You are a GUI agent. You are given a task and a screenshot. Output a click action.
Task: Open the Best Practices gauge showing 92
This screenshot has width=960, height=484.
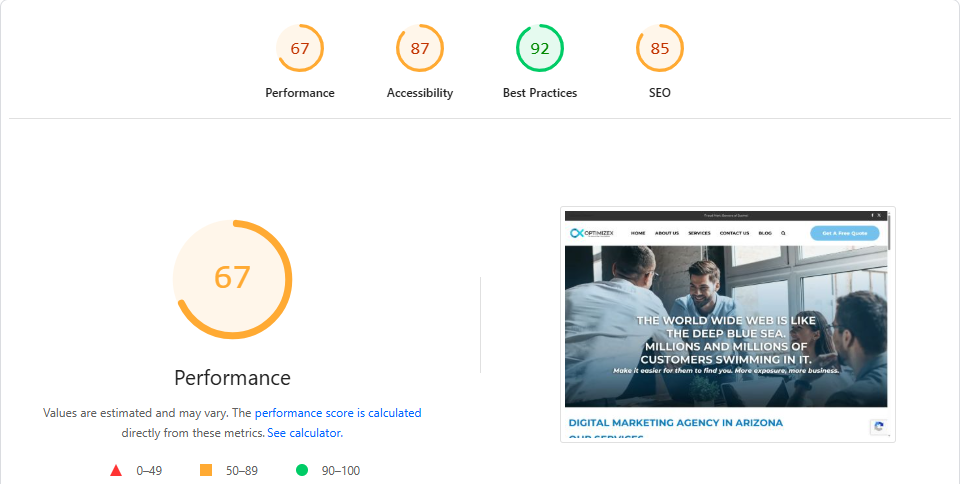(x=540, y=48)
